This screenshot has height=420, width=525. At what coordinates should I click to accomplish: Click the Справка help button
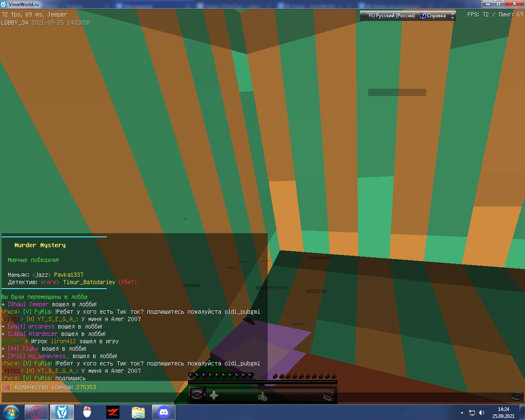pyautogui.click(x=433, y=16)
